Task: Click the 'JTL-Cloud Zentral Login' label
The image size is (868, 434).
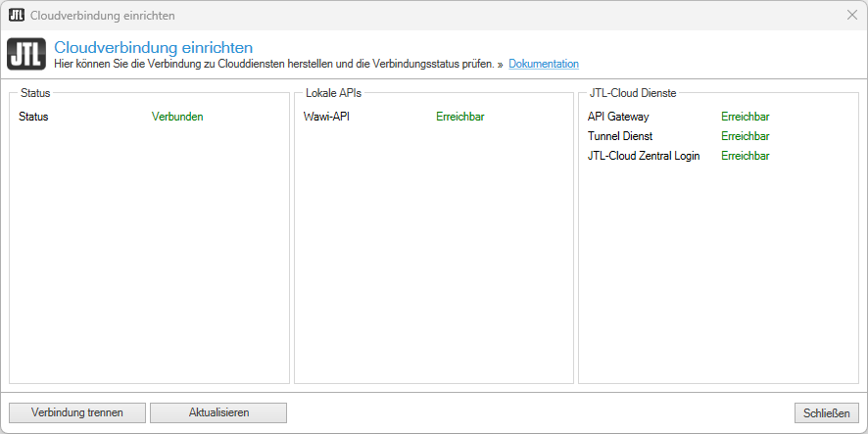Action: pyautogui.click(x=644, y=156)
